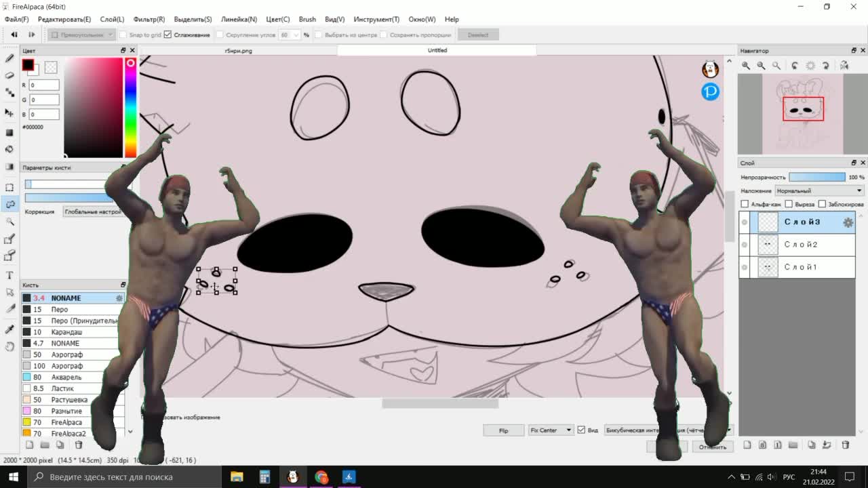Click the R value input field
This screenshot has height=488, width=868.
click(43, 85)
